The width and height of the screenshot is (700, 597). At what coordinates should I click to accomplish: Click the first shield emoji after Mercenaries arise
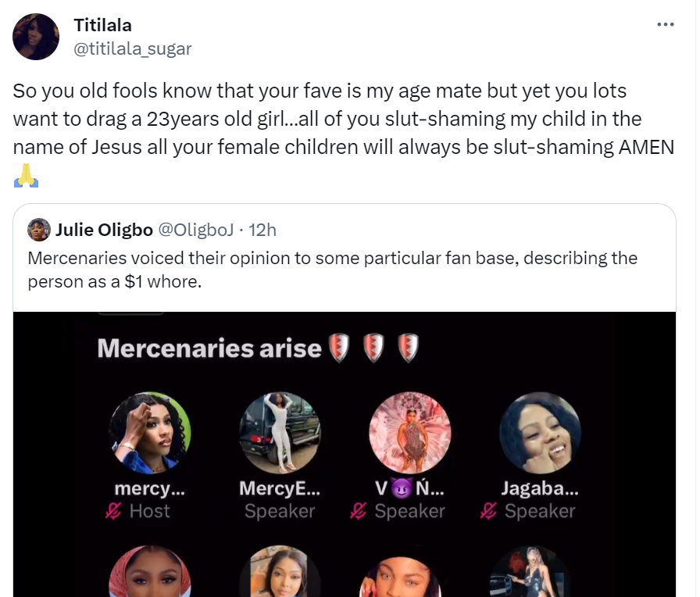coord(338,349)
